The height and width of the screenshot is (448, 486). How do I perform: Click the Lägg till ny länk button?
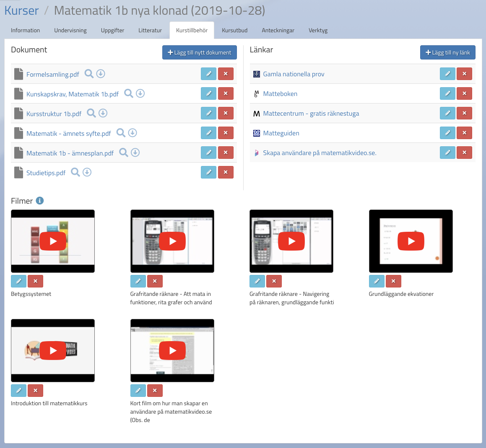447,52
